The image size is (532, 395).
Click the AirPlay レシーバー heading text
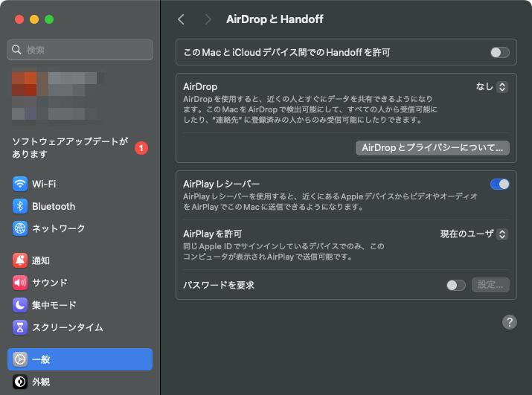[x=221, y=184]
